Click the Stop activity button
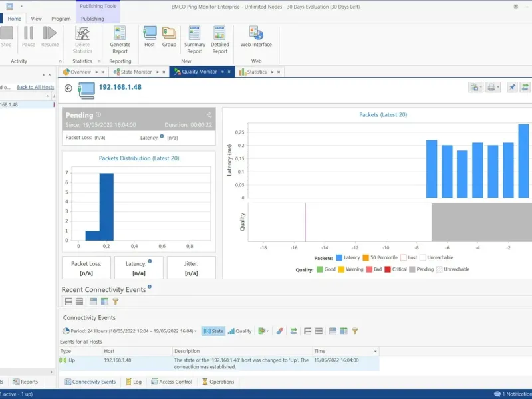This screenshot has height=399, width=532. click(x=6, y=37)
